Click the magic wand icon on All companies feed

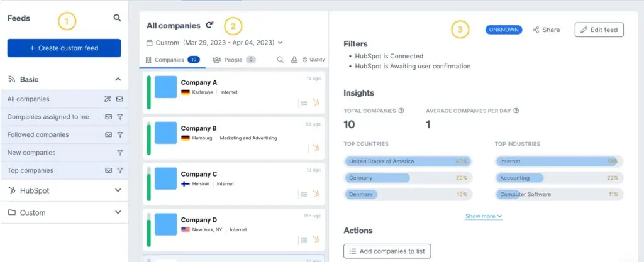(108, 99)
